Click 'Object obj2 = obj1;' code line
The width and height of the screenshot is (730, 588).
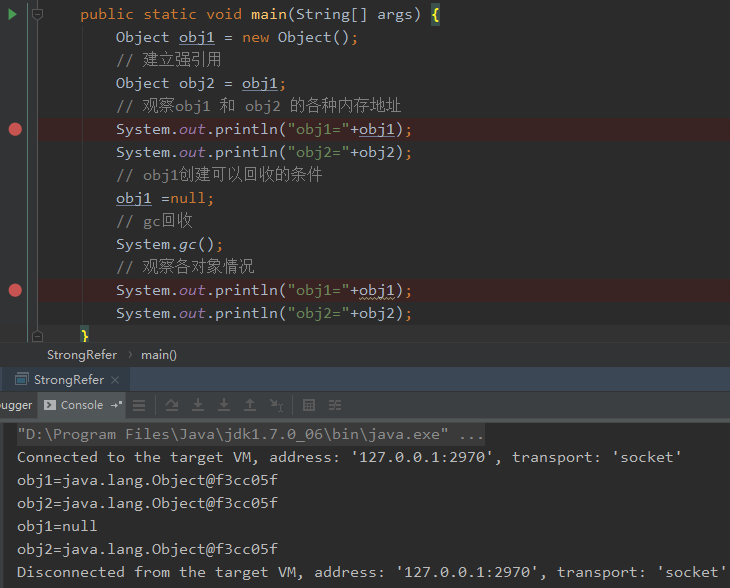point(201,83)
